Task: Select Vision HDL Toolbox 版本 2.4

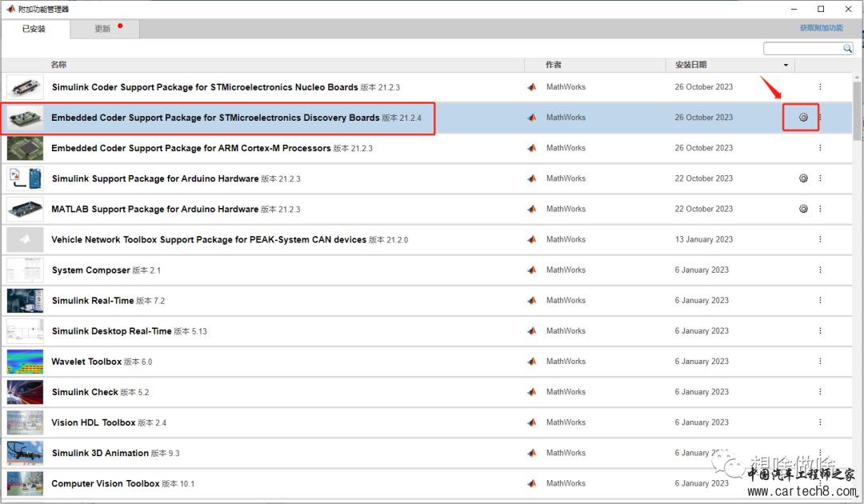Action: [x=109, y=422]
